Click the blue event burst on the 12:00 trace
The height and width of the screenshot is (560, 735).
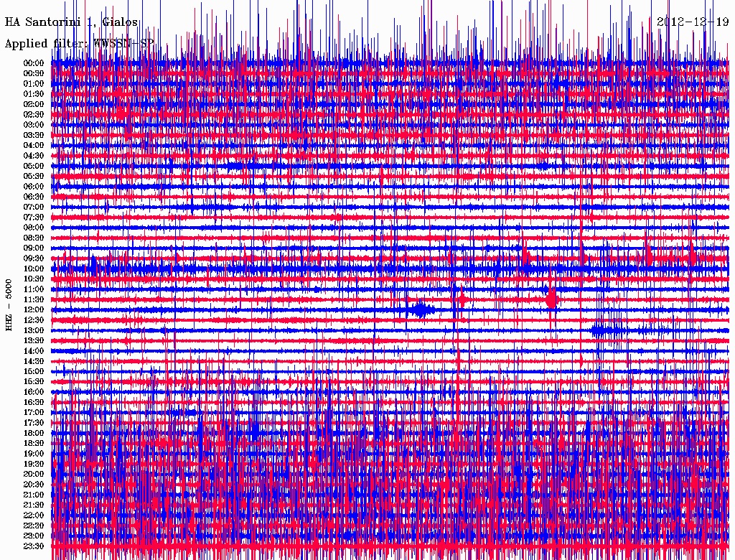(x=421, y=309)
